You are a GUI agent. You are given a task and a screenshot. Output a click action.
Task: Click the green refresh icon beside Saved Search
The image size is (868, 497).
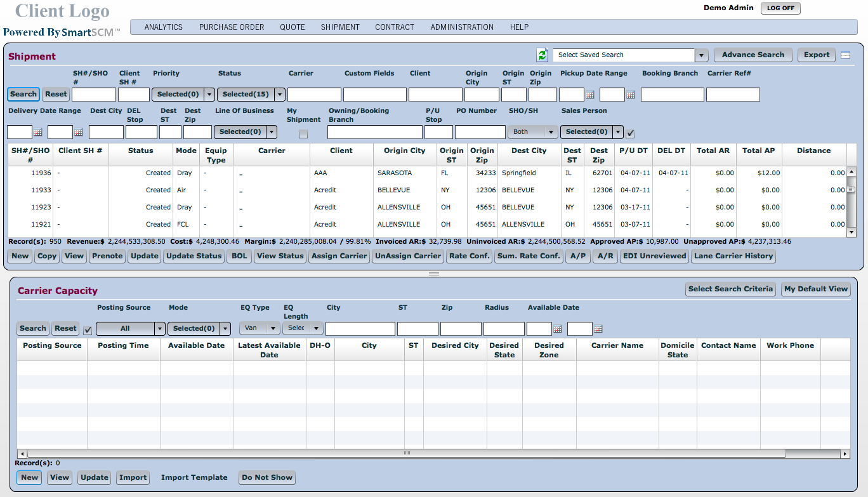[x=542, y=55]
